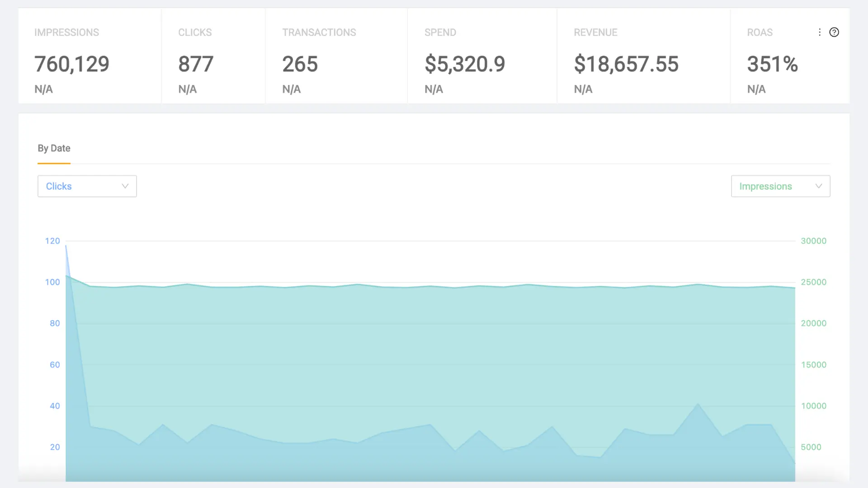
Task: Click the IMPRESSIONS card label
Action: (x=66, y=33)
